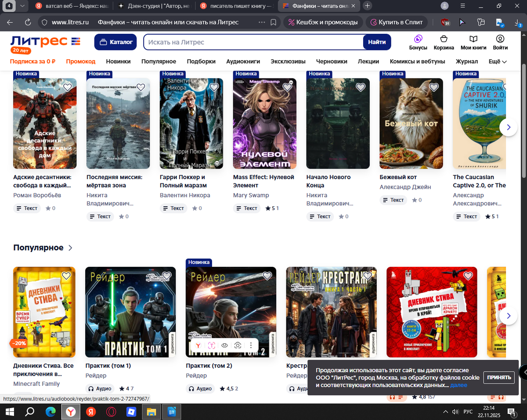Favorite Дневники Стива with heart
527x420 pixels.
click(66, 276)
